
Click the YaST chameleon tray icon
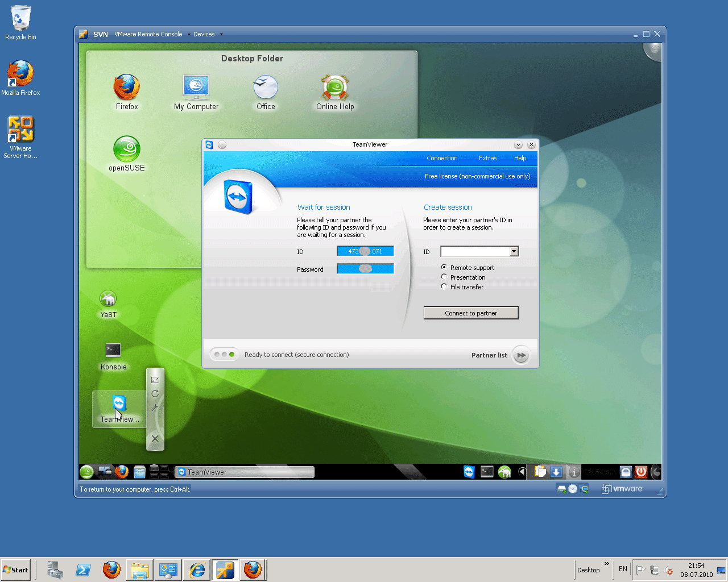coord(504,472)
